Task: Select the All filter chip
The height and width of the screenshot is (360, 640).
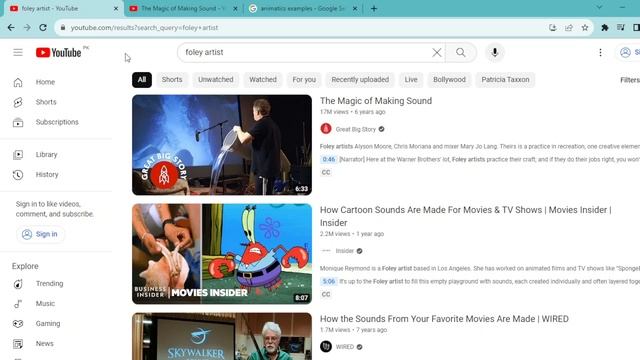Action: click(x=142, y=80)
